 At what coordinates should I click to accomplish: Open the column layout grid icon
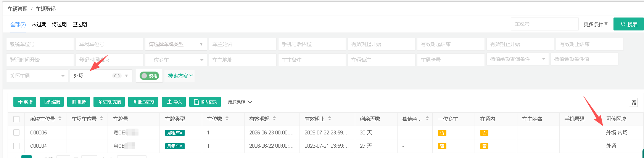(x=633, y=102)
